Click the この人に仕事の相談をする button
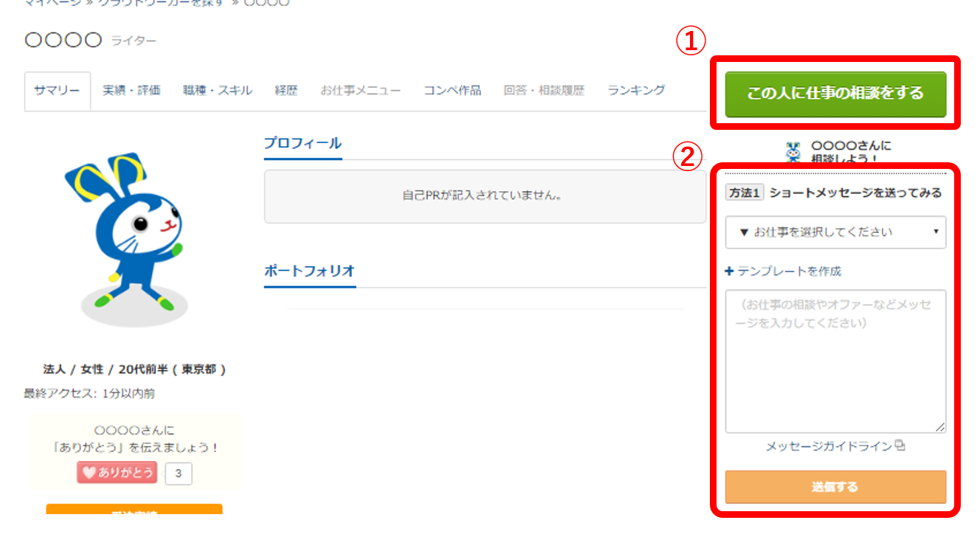 (x=835, y=94)
